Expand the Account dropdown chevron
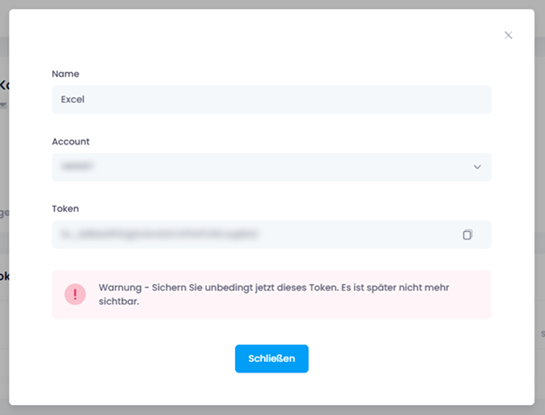The height and width of the screenshot is (415, 545). (x=477, y=167)
